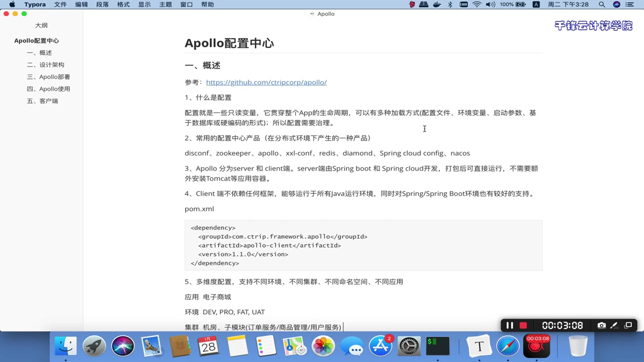
Task: Jump to outline section 一、概述
Action: click(39, 53)
